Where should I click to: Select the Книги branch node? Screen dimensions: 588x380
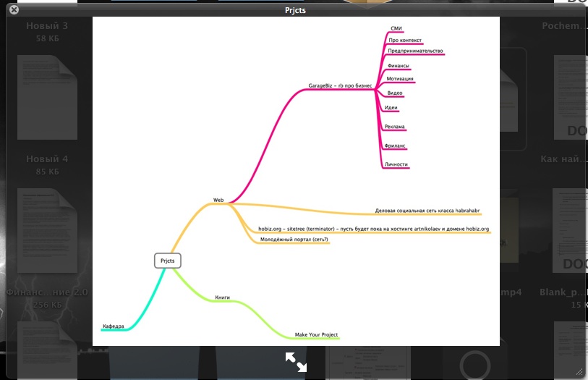[223, 297]
